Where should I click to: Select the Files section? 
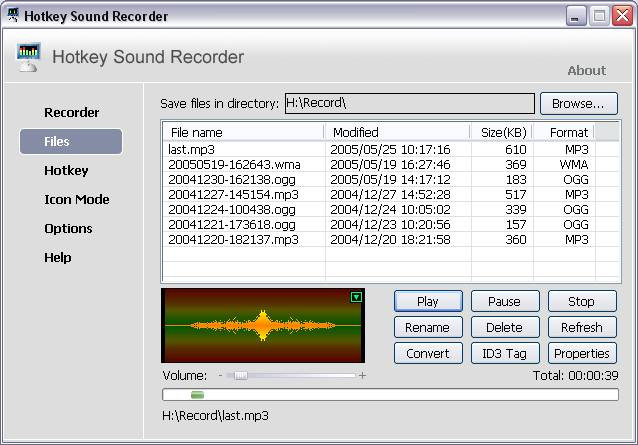pos(71,142)
